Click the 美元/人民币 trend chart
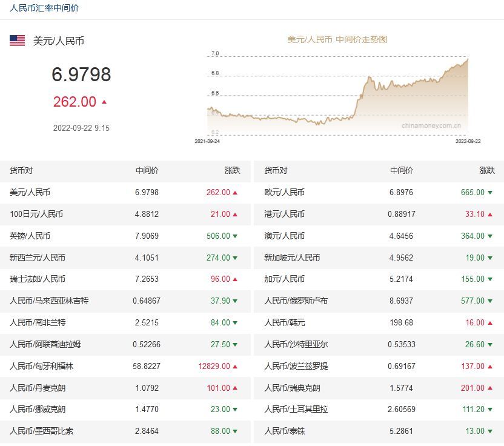This screenshot has height=446, width=504. [x=337, y=97]
